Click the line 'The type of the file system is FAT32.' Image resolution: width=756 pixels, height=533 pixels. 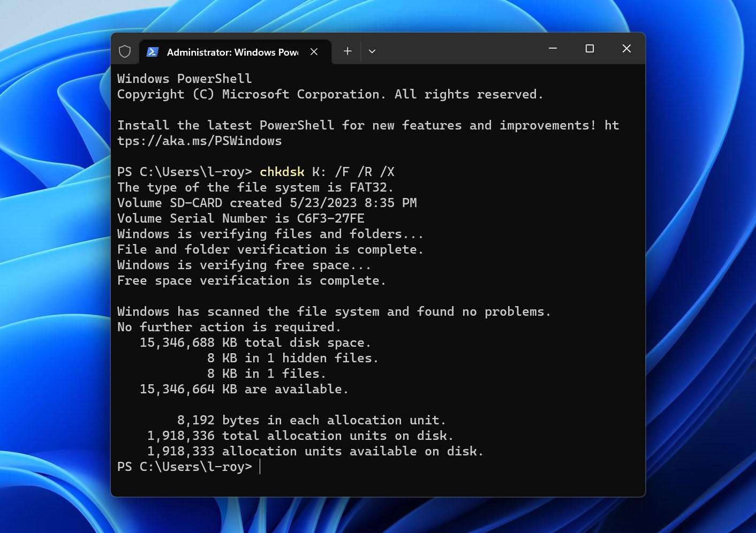click(x=255, y=187)
